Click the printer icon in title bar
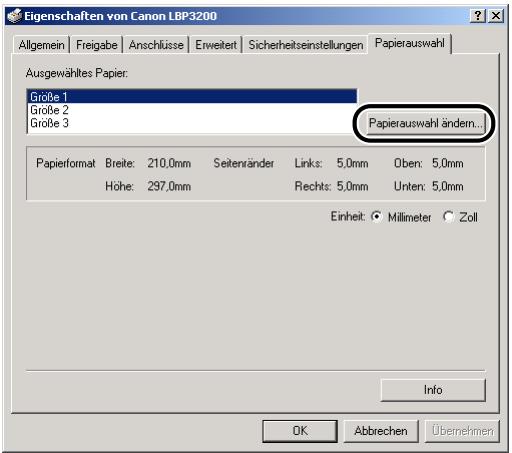The image size is (512, 453). point(14,16)
